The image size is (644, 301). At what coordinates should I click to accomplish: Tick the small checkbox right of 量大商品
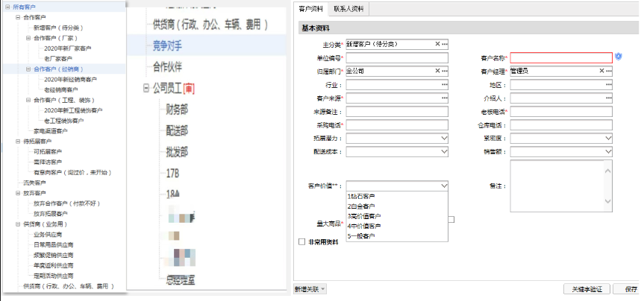coord(451,219)
